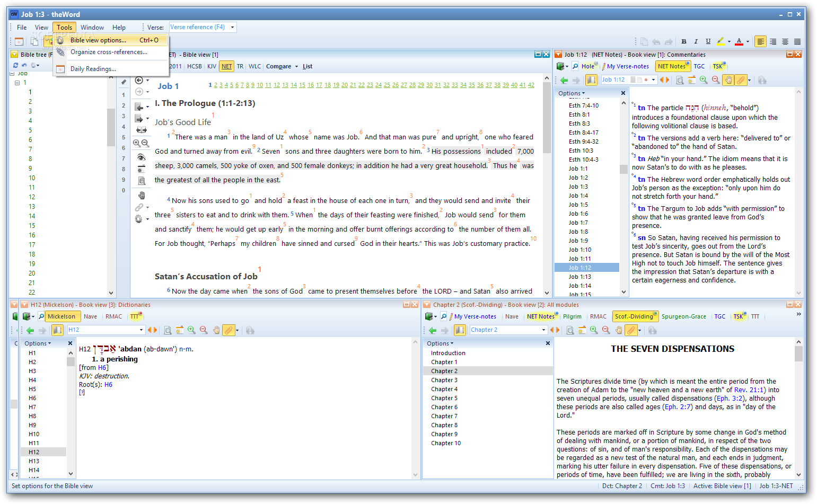
Task: Follow the H6 root link in dictionary entry
Action: pos(108,385)
